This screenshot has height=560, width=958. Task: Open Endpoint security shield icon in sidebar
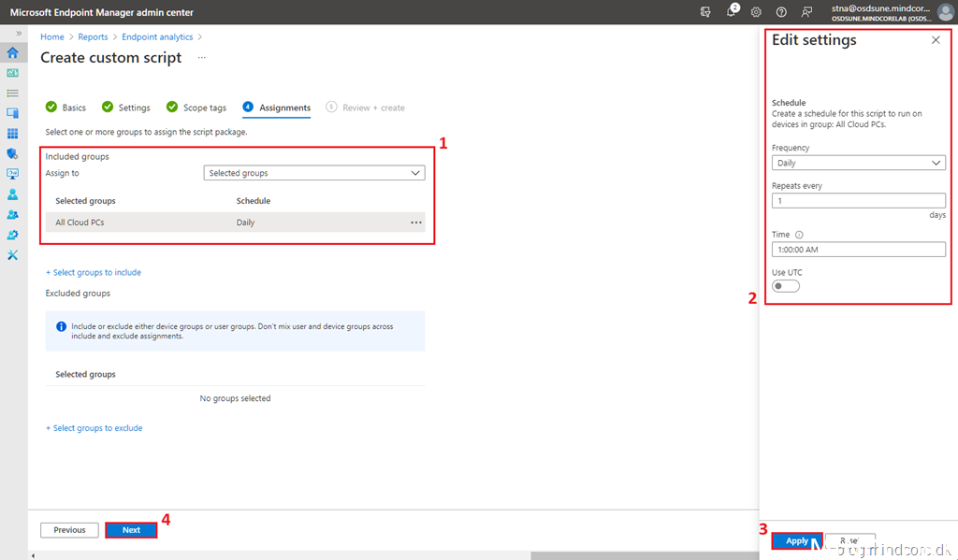coord(13,153)
